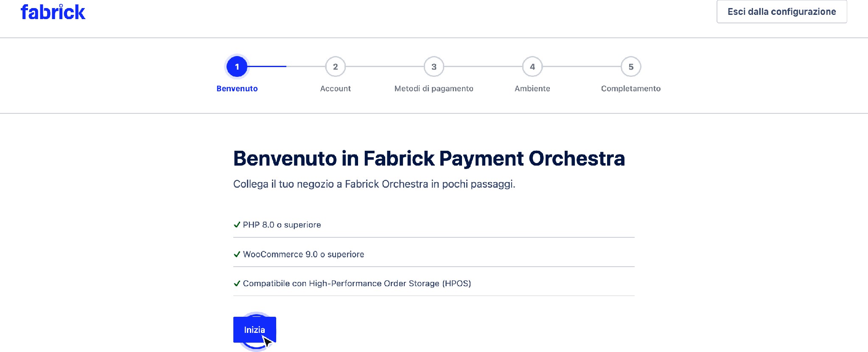Select step 2 circle in the wizard
The width and height of the screenshot is (868, 352).
[336, 67]
